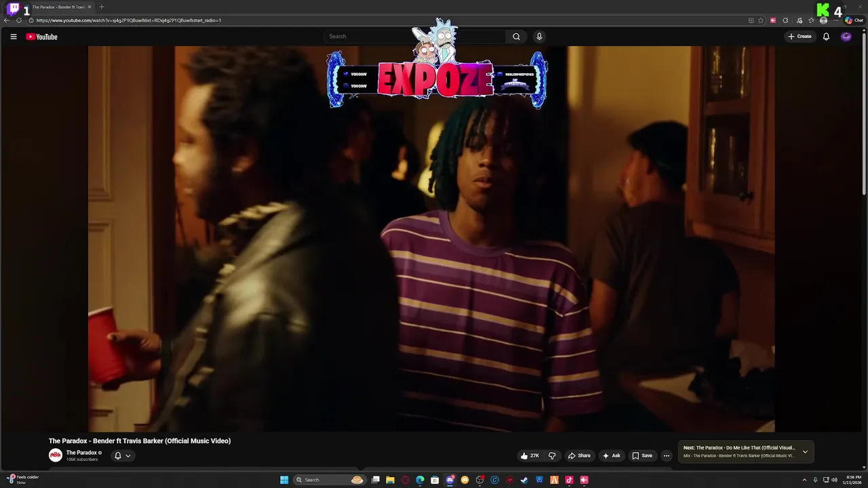Open Discord from taskbar
This screenshot has height=488, width=868.
[450, 480]
